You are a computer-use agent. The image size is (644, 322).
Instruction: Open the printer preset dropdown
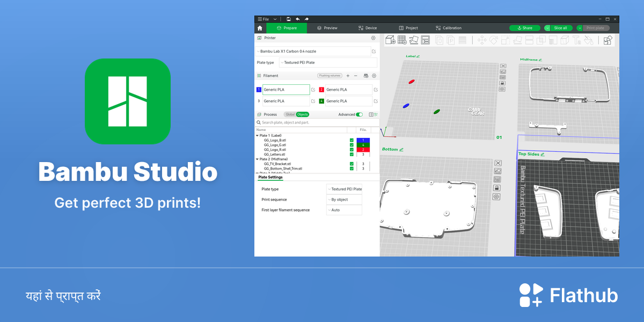(313, 52)
